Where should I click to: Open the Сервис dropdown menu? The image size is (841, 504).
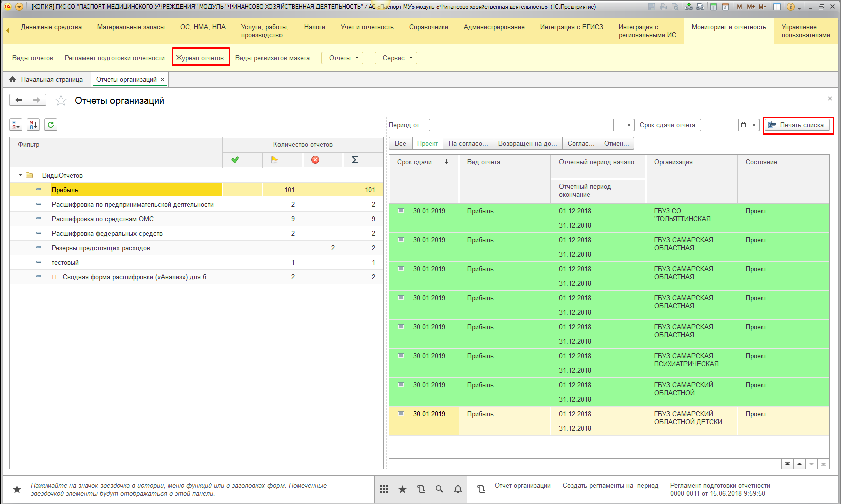point(396,58)
